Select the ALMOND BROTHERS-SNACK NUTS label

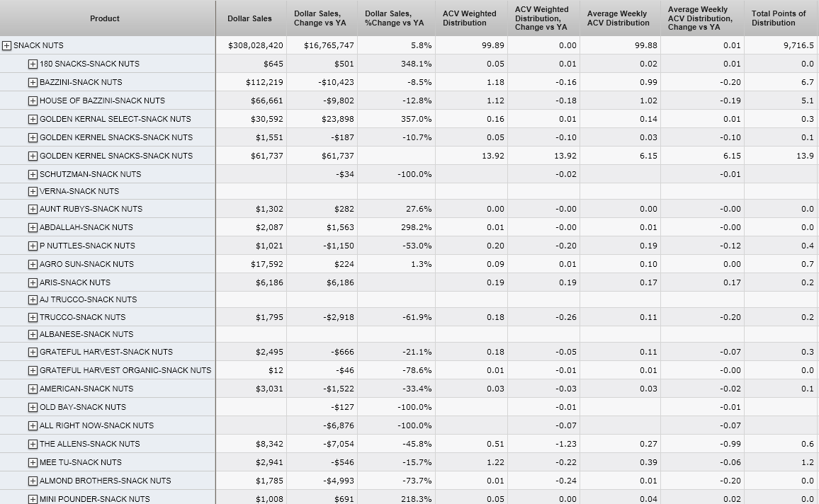point(105,481)
